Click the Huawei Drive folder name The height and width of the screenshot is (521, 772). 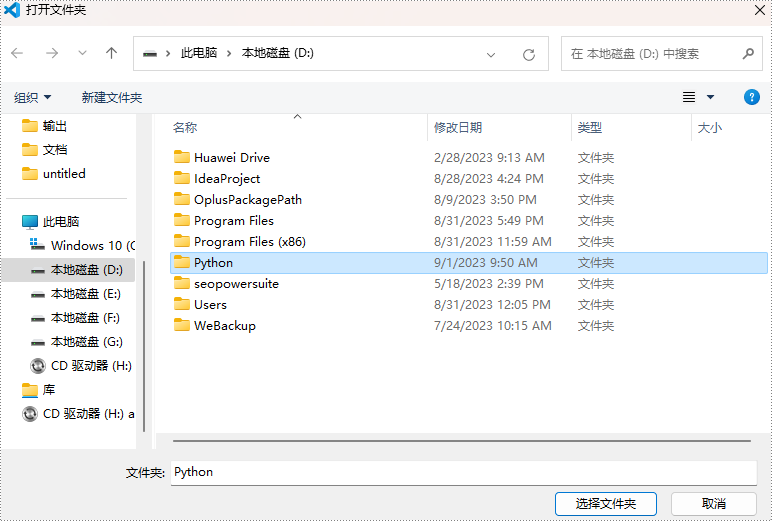(x=232, y=158)
